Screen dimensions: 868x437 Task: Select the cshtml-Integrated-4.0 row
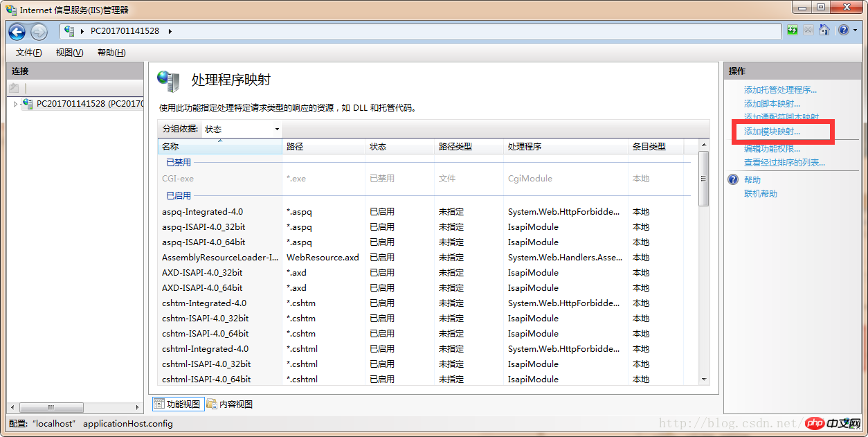427,349
